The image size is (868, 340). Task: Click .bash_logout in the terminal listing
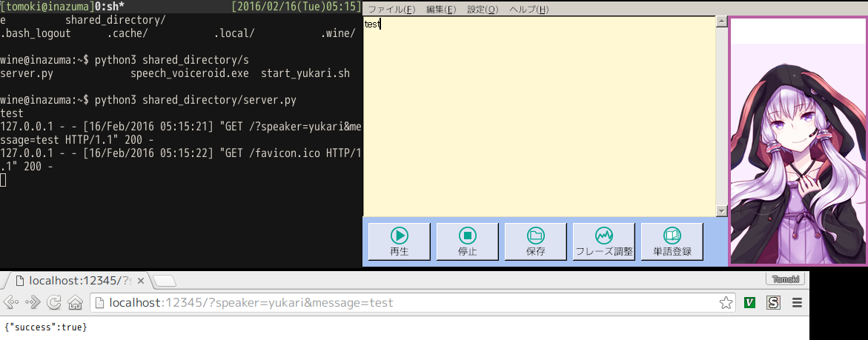pyautogui.click(x=36, y=33)
